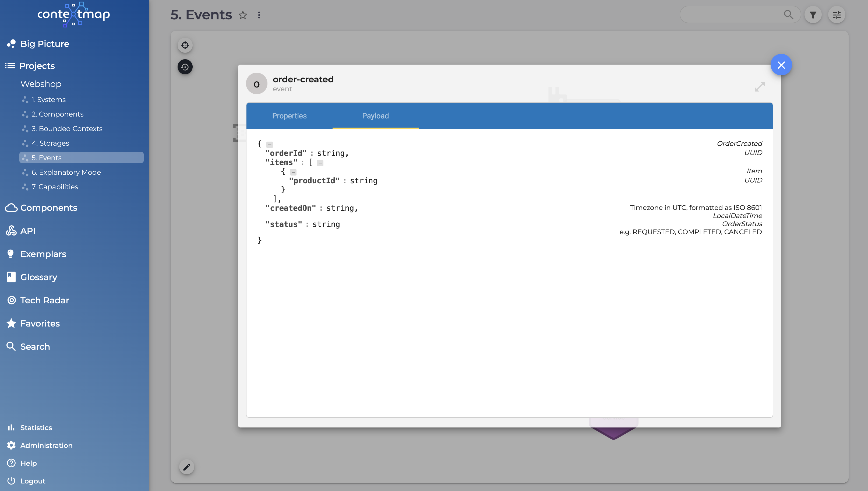Click the "productId" key text
868x491 pixels.
pyautogui.click(x=314, y=181)
